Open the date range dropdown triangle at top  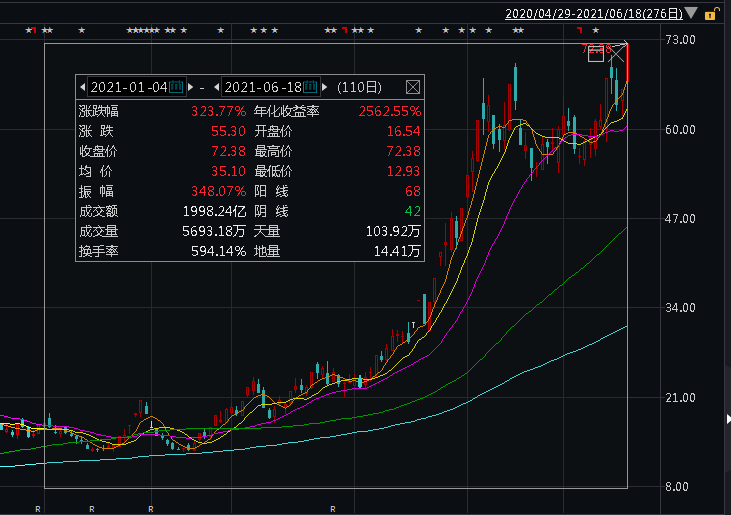[691, 13]
